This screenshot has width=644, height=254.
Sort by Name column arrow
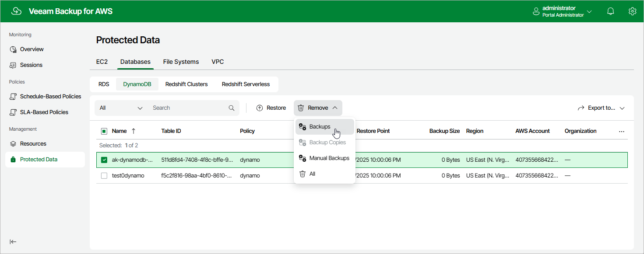click(134, 131)
